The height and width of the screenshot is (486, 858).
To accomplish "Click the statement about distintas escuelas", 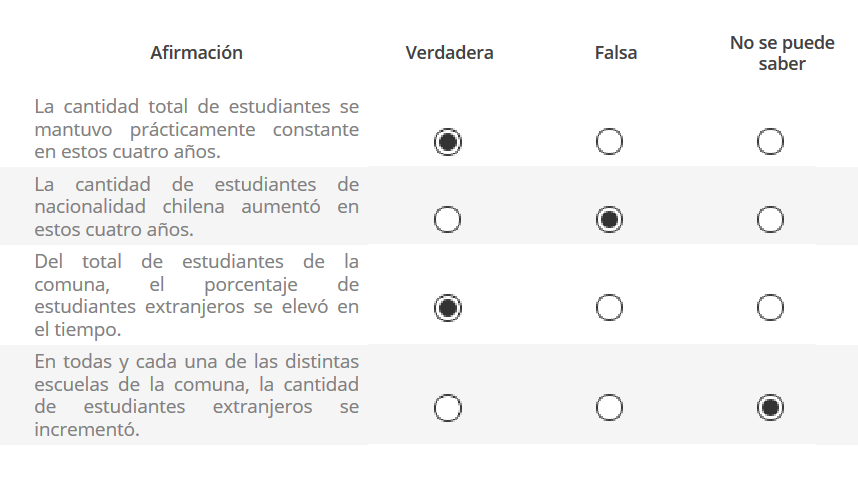I will click(x=196, y=395).
